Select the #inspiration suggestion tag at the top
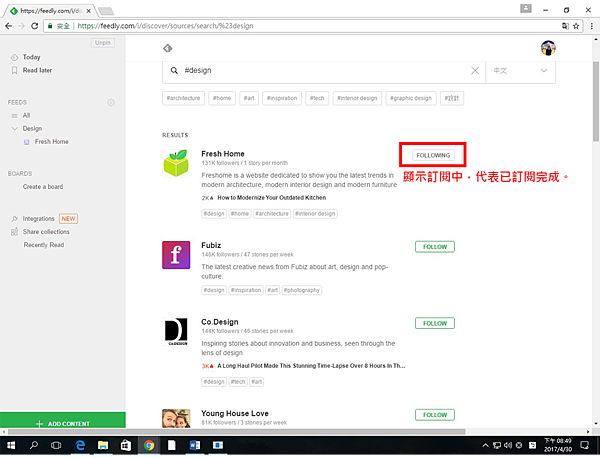This screenshot has width=600, height=458. (282, 98)
